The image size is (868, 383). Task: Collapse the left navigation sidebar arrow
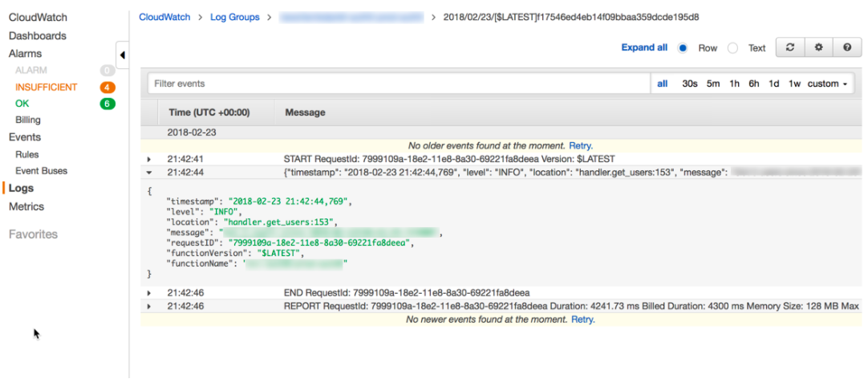click(122, 55)
